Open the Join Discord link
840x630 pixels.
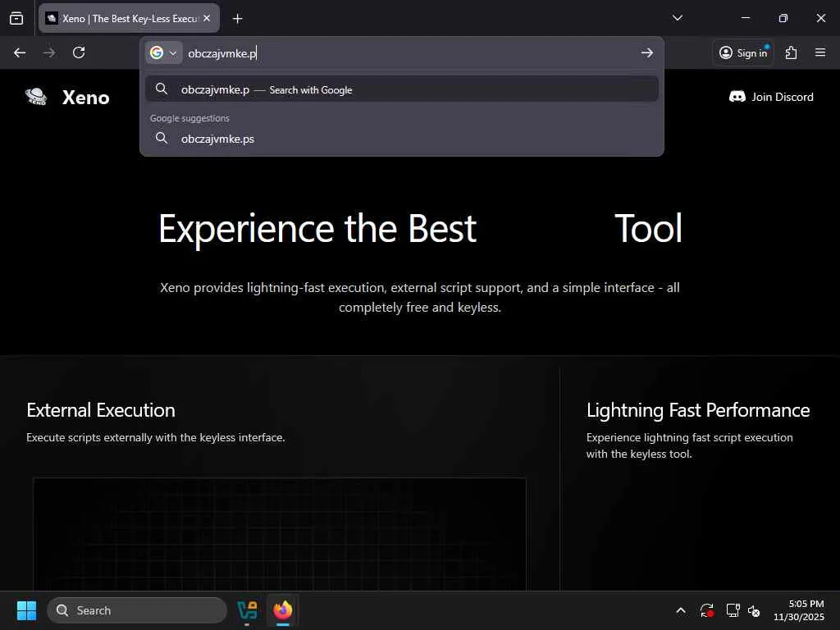click(771, 97)
